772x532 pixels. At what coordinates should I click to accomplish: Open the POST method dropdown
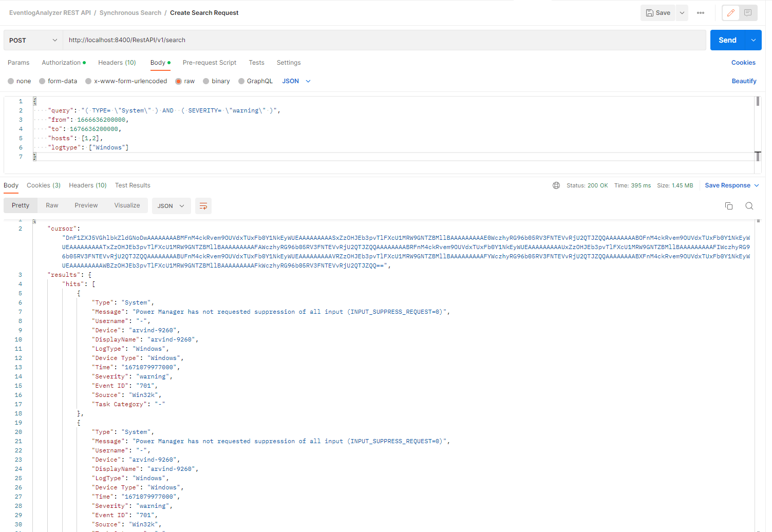(x=32, y=40)
